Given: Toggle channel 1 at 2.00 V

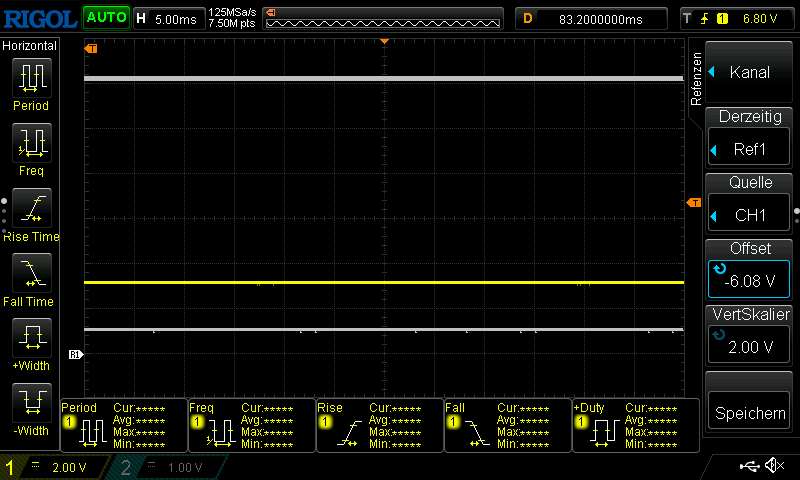Looking at the screenshot, I should [x=55, y=468].
